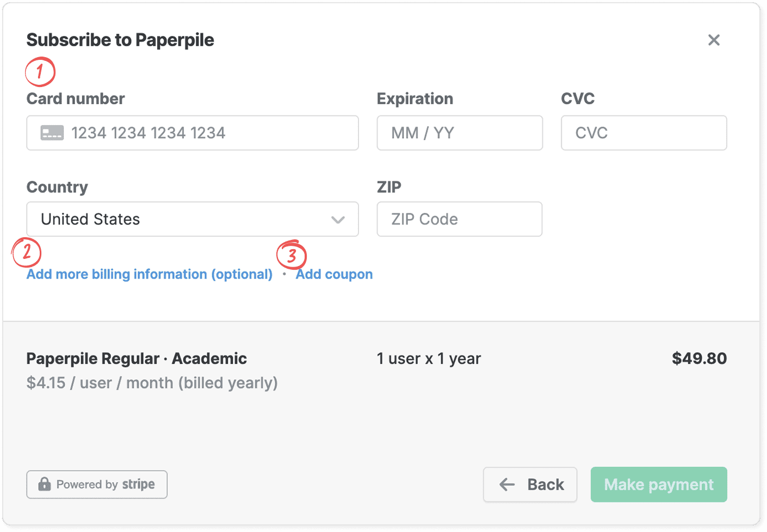Click the red annotation circle numbered 2
This screenshot has height=532, width=767.
coord(27,252)
